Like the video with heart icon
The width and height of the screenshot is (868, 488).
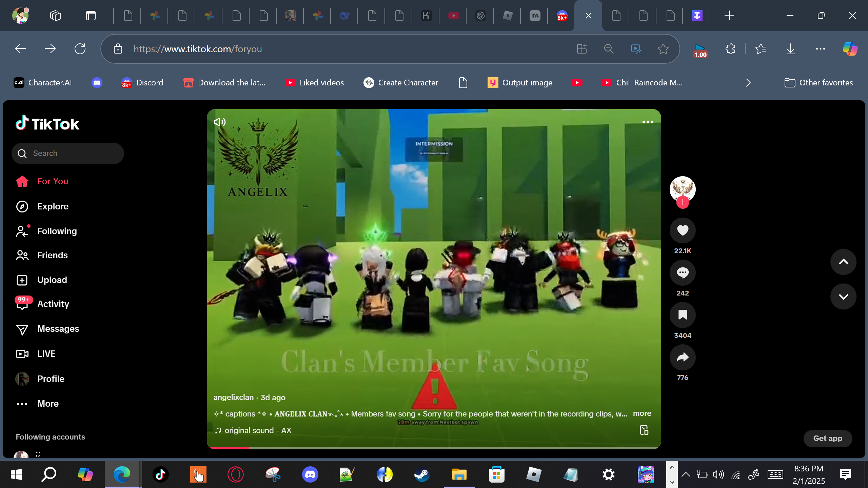click(682, 230)
